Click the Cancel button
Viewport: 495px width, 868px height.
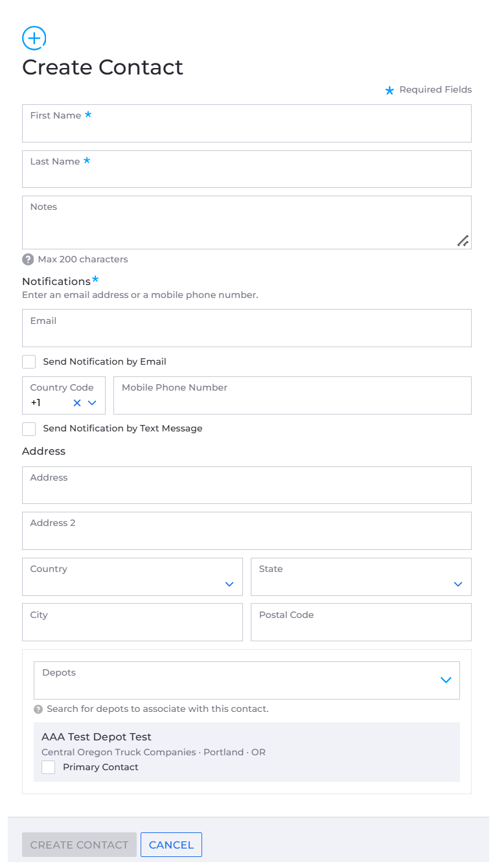tap(171, 845)
